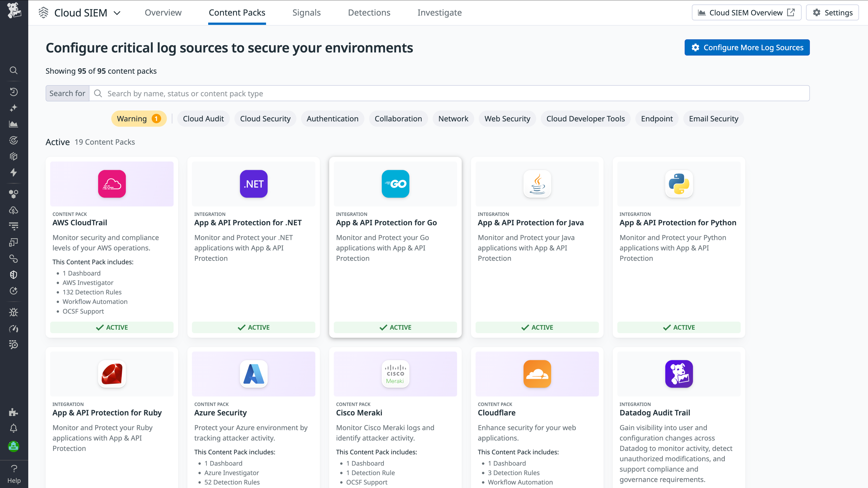Open the cloud cost dollar icon
868x488 pixels.
tap(14, 211)
